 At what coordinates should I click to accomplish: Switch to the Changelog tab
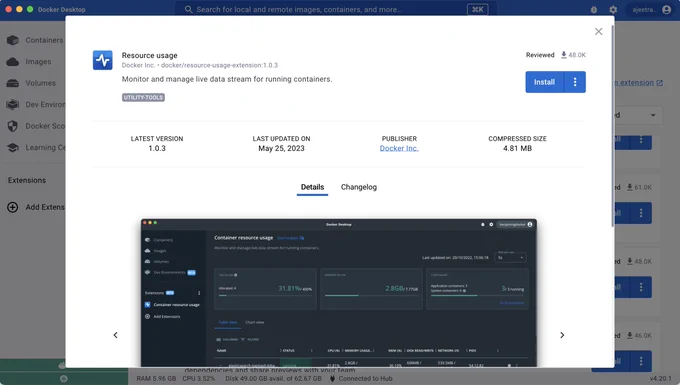(x=359, y=187)
